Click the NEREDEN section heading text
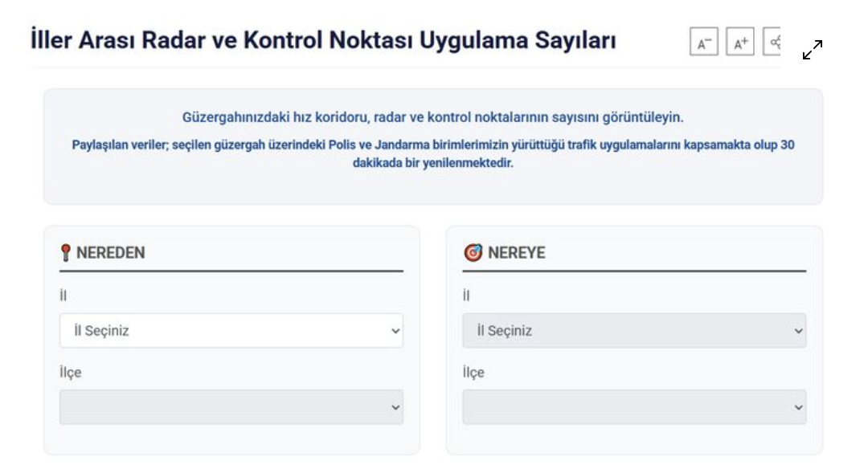This screenshot has height=469, width=868. coord(110,254)
